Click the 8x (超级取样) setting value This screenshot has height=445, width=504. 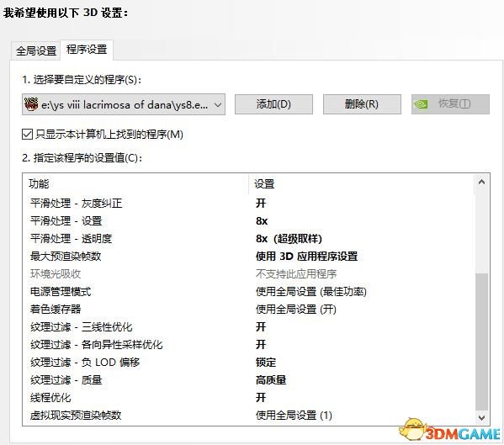pos(289,239)
